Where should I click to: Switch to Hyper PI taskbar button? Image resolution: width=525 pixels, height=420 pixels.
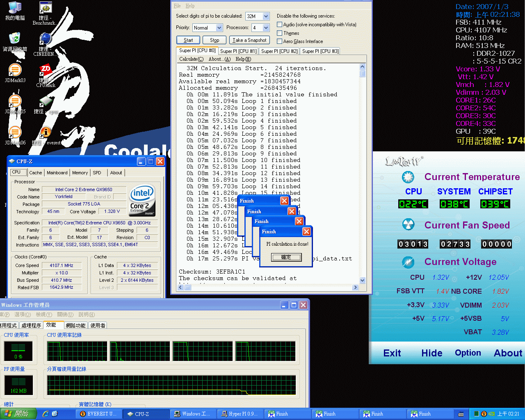pos(241,414)
